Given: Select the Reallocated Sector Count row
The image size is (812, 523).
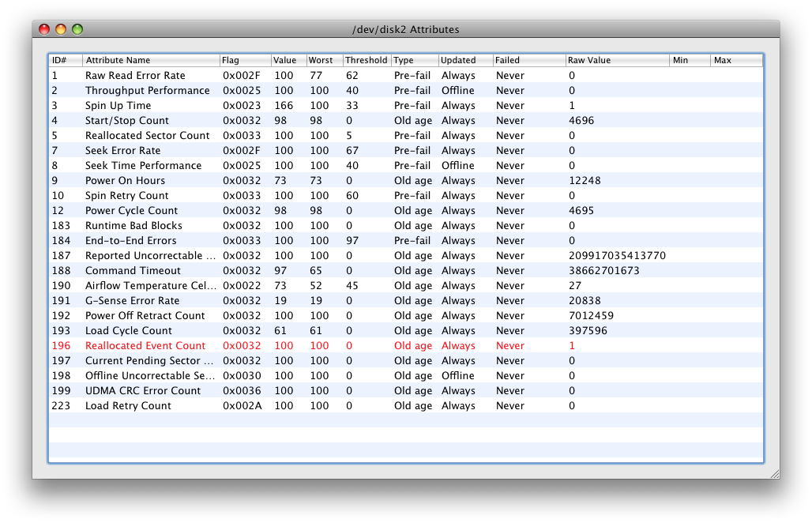Looking at the screenshot, I should (x=406, y=136).
